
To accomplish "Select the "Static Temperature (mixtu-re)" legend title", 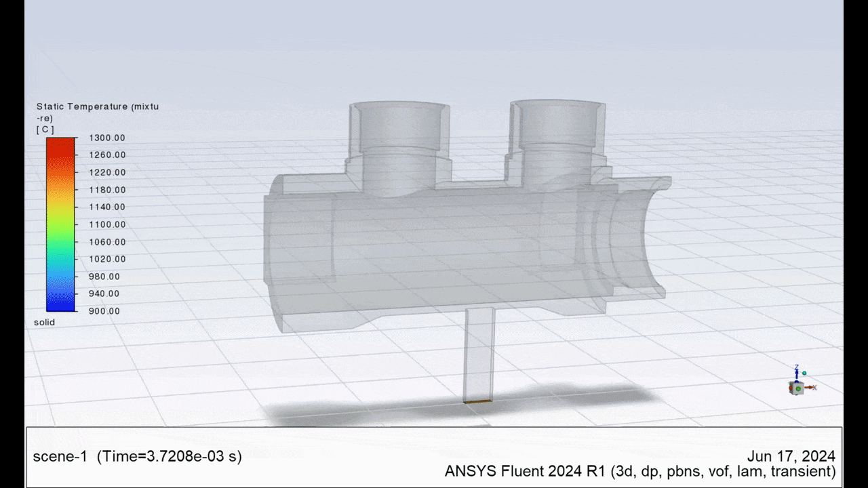I will [98, 112].
